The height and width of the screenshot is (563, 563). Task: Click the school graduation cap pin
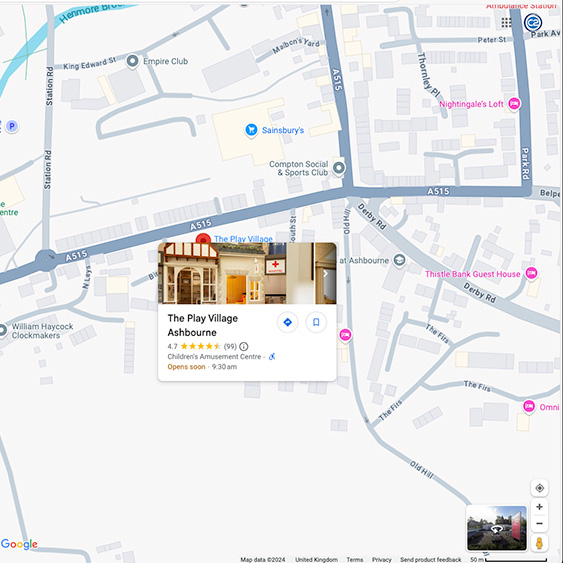pyautogui.click(x=399, y=261)
